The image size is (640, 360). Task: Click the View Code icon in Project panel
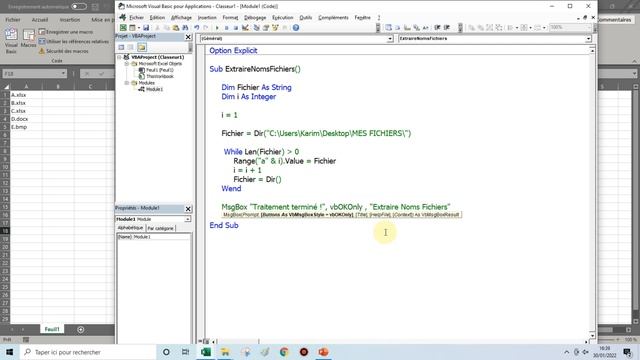[121, 47]
